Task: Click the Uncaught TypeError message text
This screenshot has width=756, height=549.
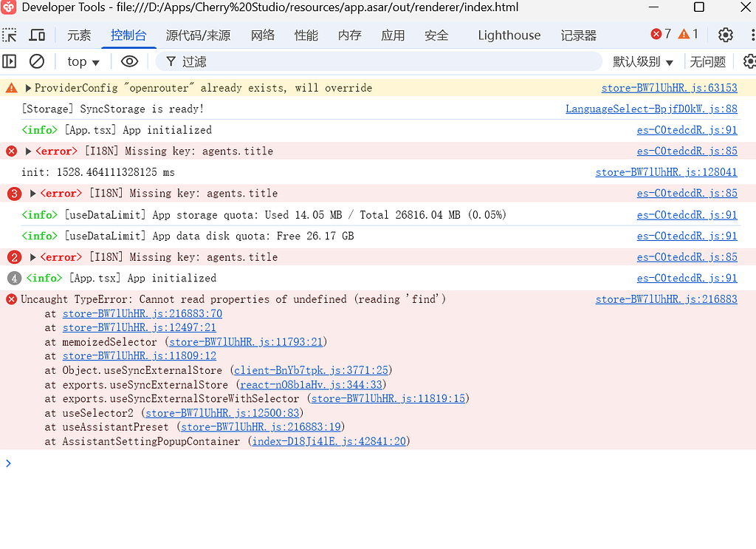Action: tap(233, 299)
